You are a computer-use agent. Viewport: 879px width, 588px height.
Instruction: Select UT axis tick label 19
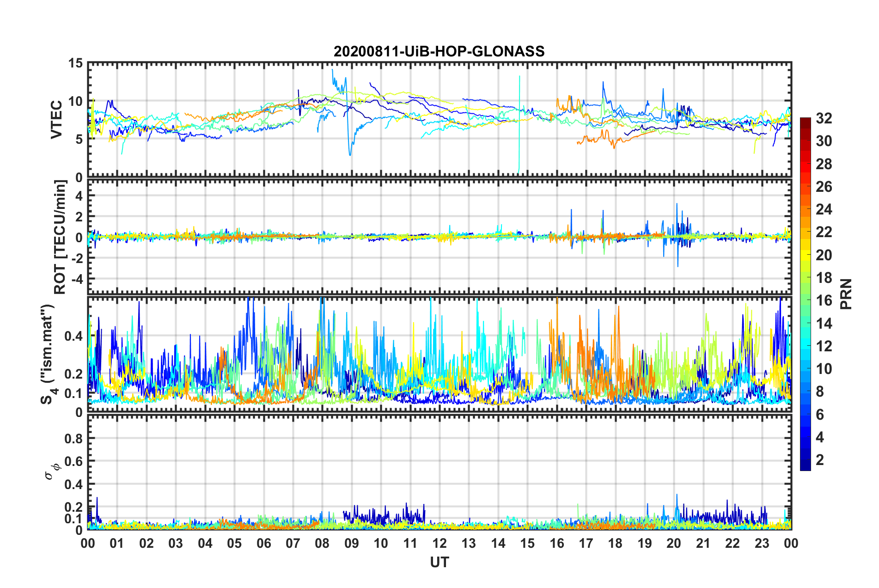645,543
